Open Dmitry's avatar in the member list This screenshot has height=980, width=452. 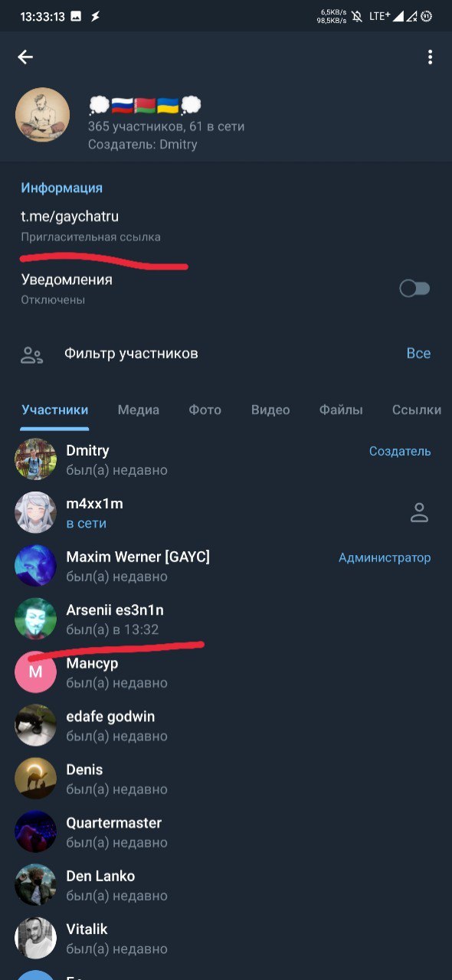coord(36,459)
